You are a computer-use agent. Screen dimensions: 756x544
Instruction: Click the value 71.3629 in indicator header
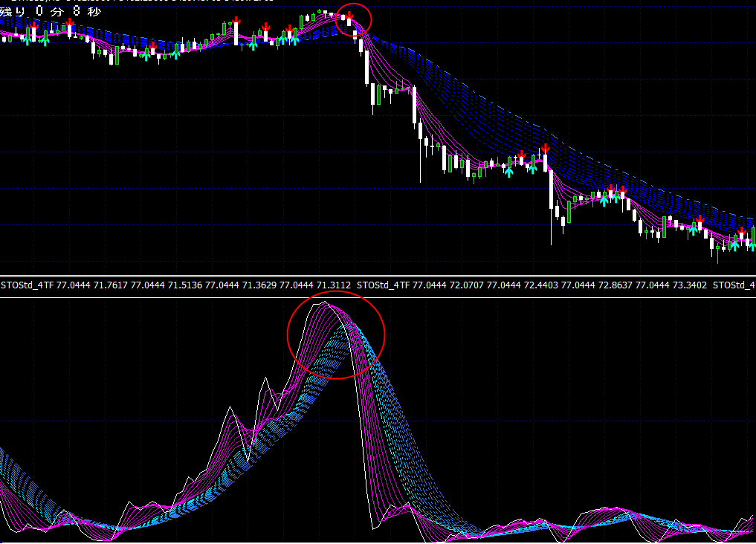pos(259,285)
